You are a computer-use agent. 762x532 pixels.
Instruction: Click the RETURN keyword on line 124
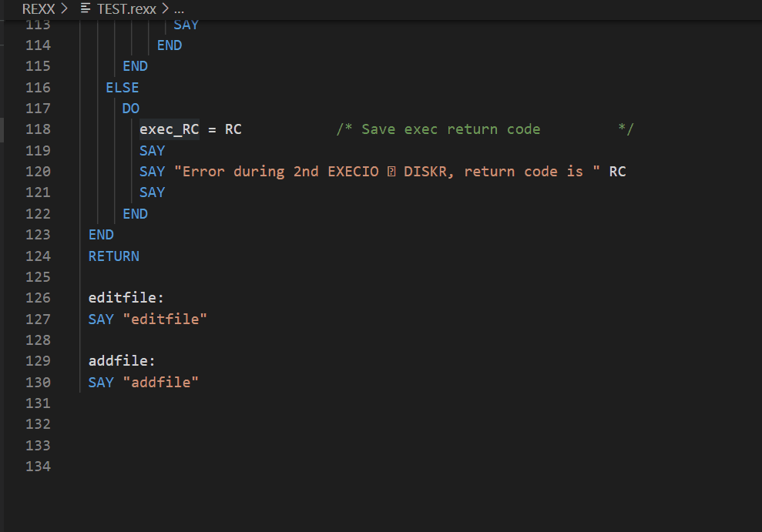114,256
